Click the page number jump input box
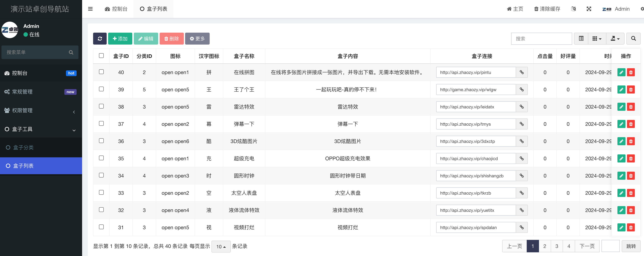This screenshot has width=644, height=256. coord(610,246)
